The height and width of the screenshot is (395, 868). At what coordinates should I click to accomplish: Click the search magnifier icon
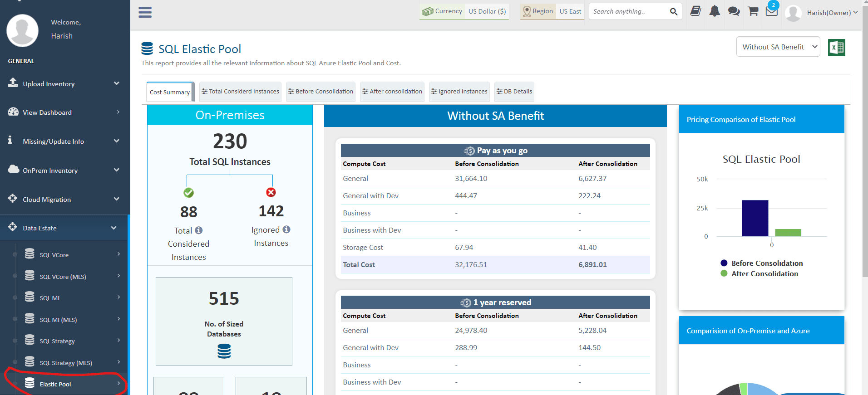(674, 12)
